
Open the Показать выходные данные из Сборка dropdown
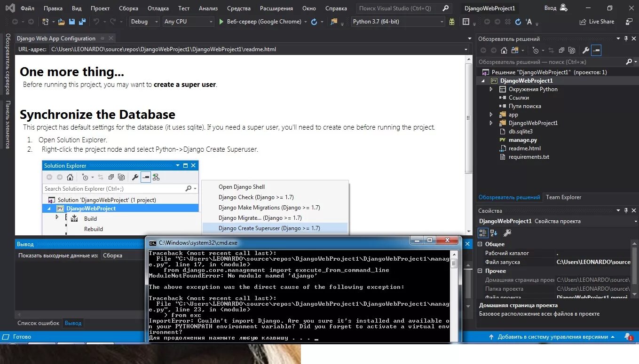point(123,256)
